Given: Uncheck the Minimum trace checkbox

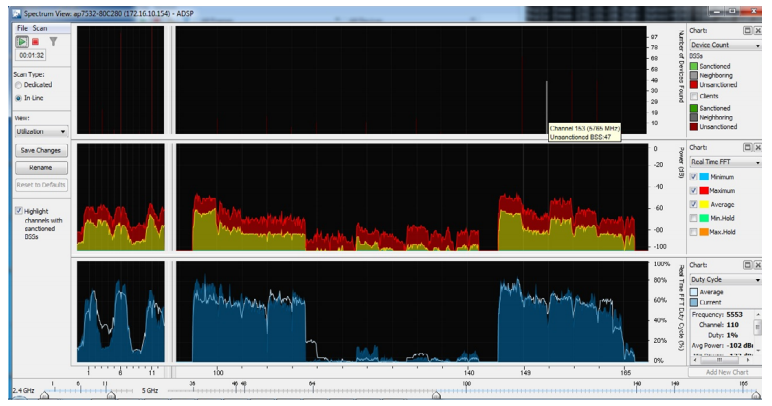Looking at the screenshot, I should point(693,177).
